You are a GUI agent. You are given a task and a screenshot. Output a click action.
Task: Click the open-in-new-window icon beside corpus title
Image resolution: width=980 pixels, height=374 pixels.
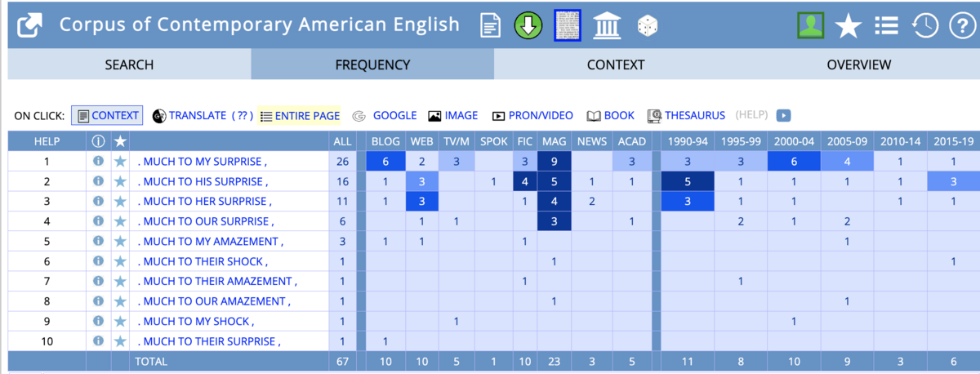point(30,24)
